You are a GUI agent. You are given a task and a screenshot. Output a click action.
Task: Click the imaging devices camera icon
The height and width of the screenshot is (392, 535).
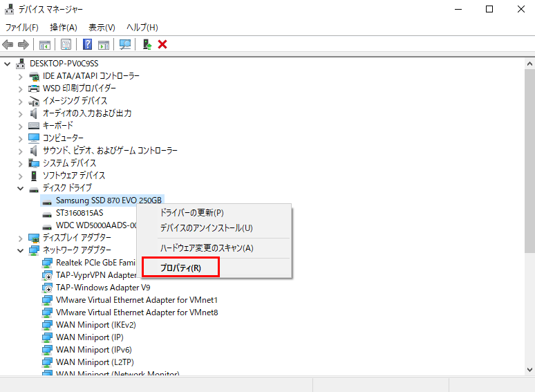coord(34,101)
